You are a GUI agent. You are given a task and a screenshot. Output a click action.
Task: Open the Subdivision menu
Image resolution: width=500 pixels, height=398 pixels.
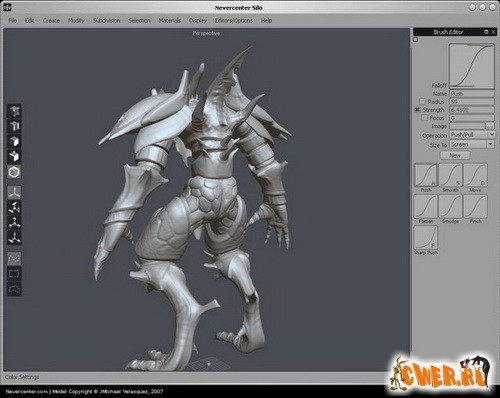pos(106,21)
